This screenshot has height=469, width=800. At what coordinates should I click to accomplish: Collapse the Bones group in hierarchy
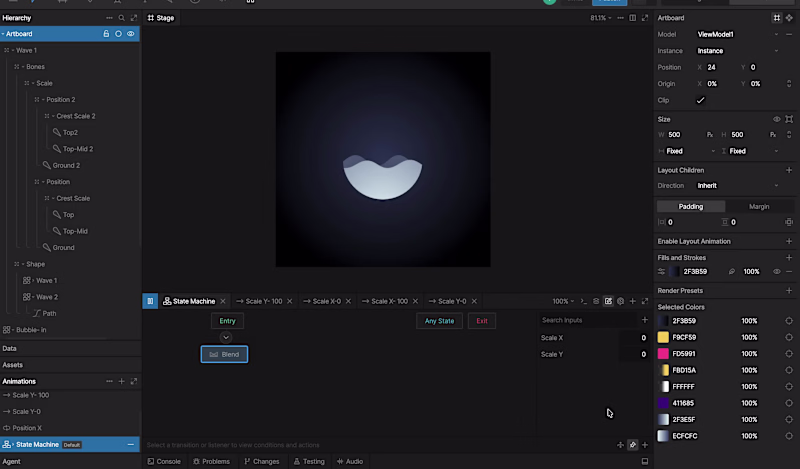tap(23, 67)
